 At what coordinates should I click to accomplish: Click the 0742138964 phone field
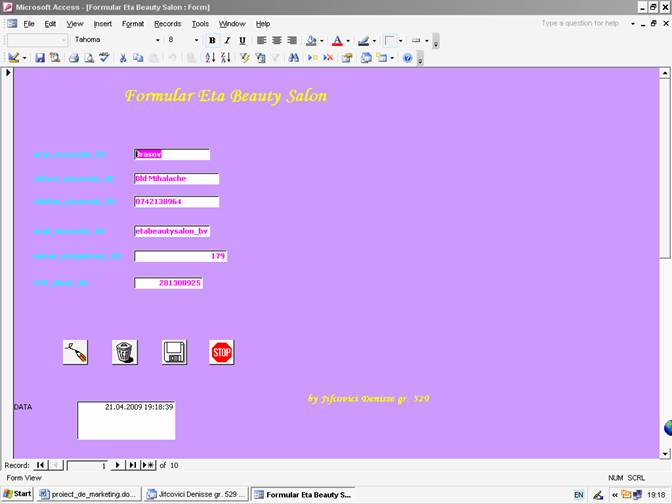pyautogui.click(x=177, y=201)
